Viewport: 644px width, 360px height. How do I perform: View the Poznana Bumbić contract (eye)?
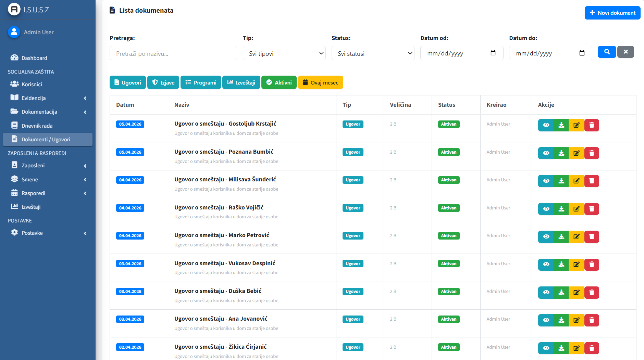[546, 153]
